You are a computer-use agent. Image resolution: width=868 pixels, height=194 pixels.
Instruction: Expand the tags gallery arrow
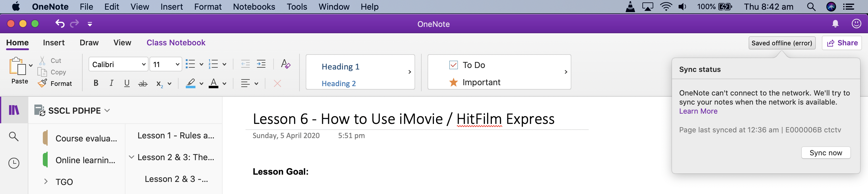point(566,72)
